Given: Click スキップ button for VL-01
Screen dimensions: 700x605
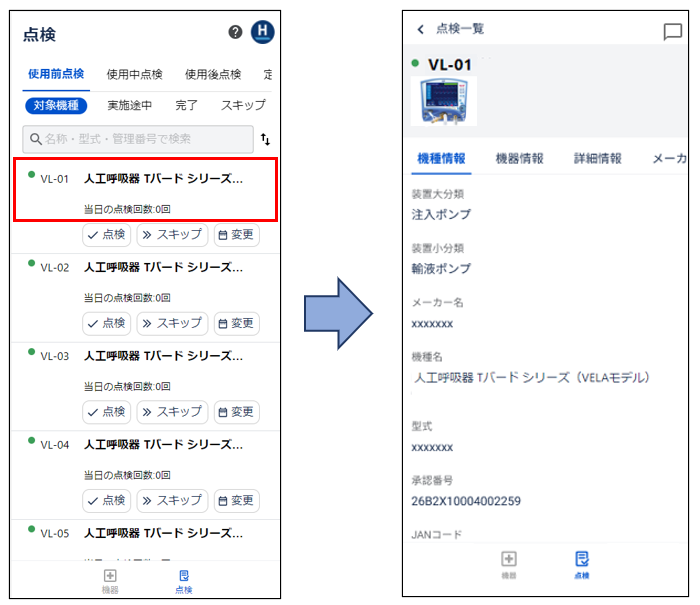Looking at the screenshot, I should [172, 235].
